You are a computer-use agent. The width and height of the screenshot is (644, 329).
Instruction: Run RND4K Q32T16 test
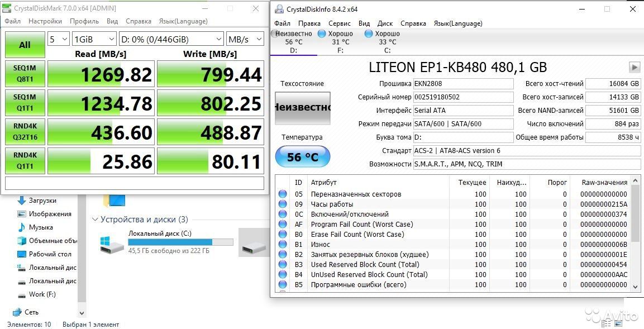25,132
